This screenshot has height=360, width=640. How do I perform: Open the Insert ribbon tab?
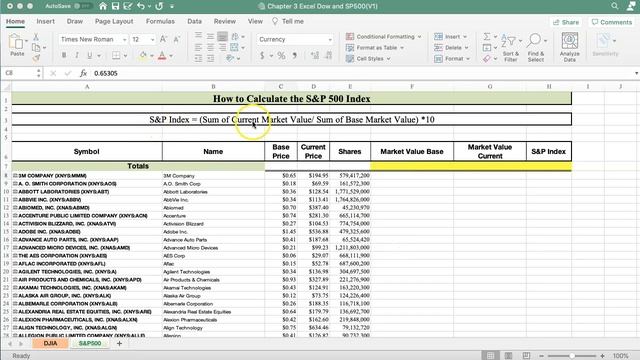tap(45, 21)
